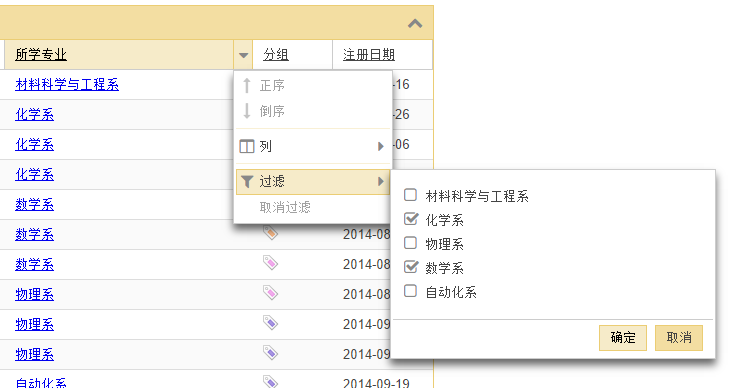The height and width of the screenshot is (388, 742).
Task: Click the pink tag icon in the 物理系 row
Action: [270, 293]
